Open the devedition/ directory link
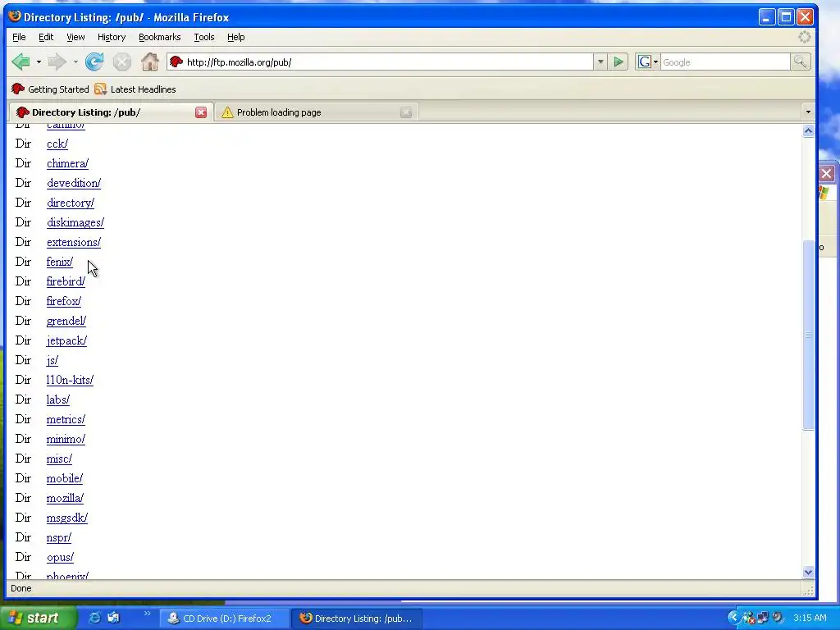The height and width of the screenshot is (630, 840). point(73,183)
